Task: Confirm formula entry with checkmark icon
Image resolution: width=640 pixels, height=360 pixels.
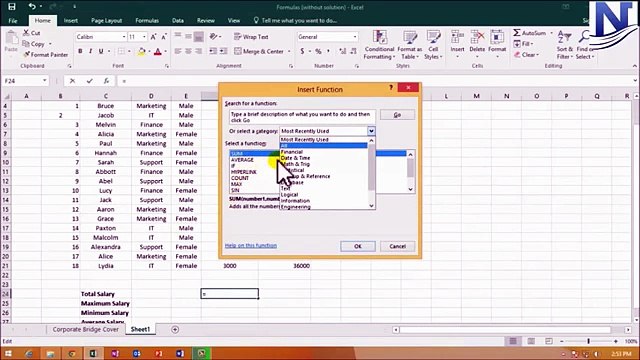Action: 89,81
